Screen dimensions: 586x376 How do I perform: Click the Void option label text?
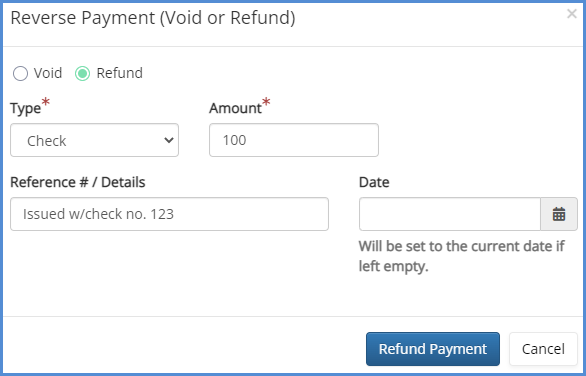coord(48,73)
